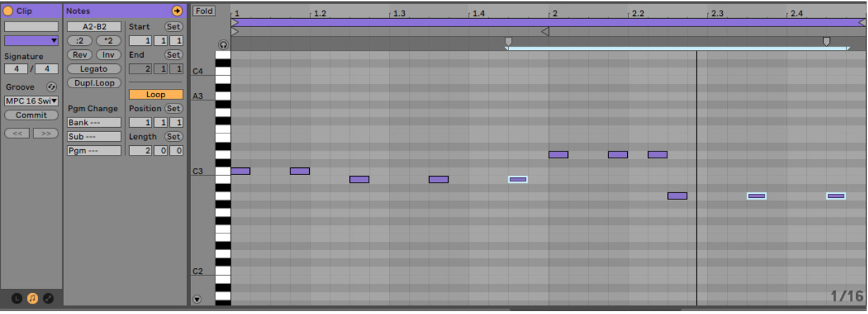Click Set next to Length
868x314 pixels.
click(174, 136)
